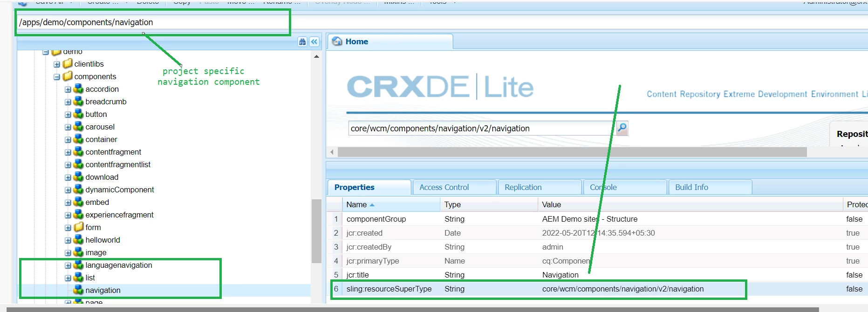Click the form folder icon
This screenshot has width=868, height=312.
(79, 227)
